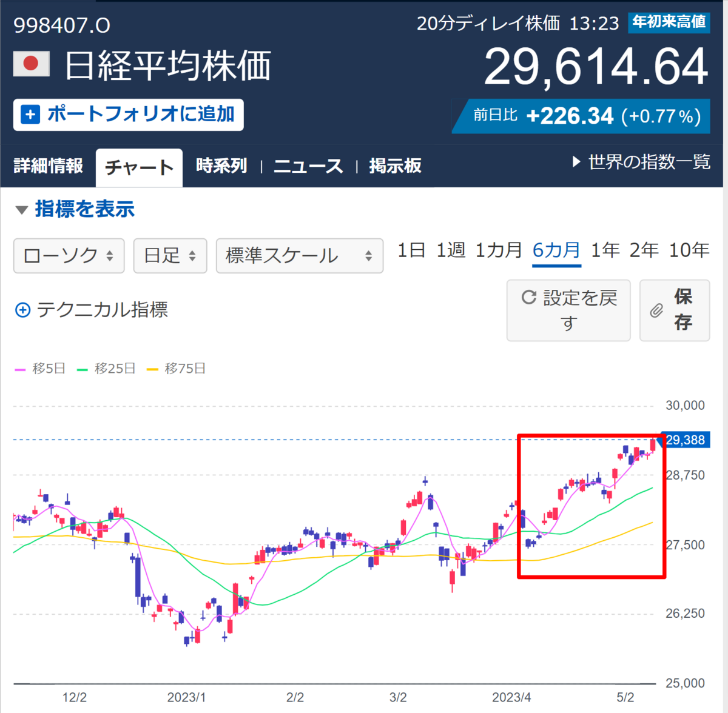Viewport: 728px width, 713px height.
Task: Click the 12/2 date label
Action: pyautogui.click(x=74, y=698)
